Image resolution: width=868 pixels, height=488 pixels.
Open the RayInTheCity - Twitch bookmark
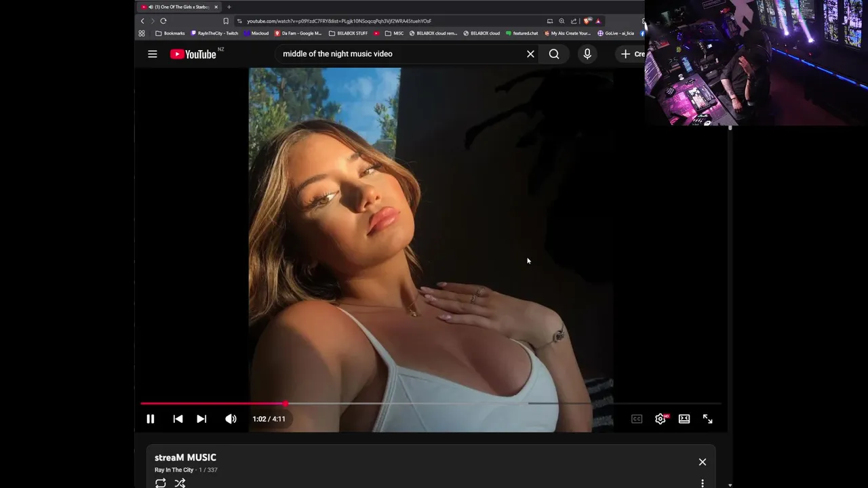[215, 33]
